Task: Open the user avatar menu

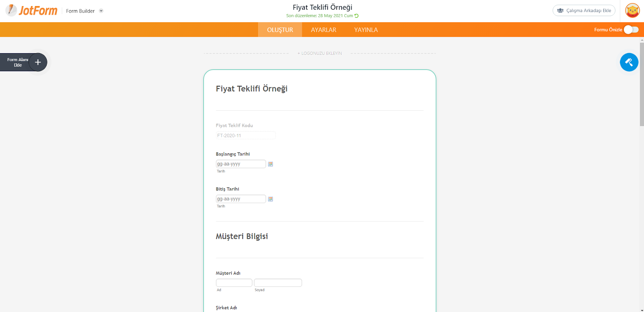Action: pos(632,10)
